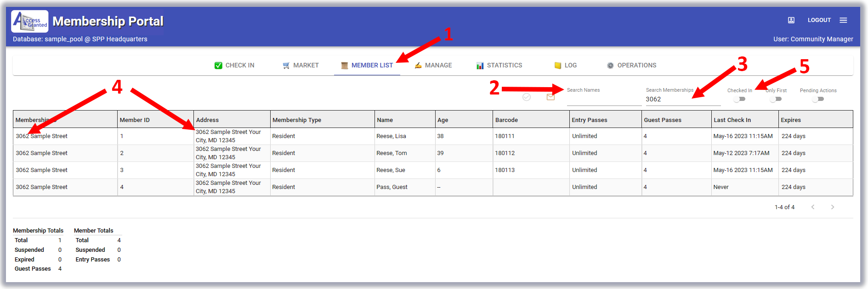The width and height of the screenshot is (868, 289).
Task: Open the user profile icon beside Logout
Action: click(x=791, y=20)
